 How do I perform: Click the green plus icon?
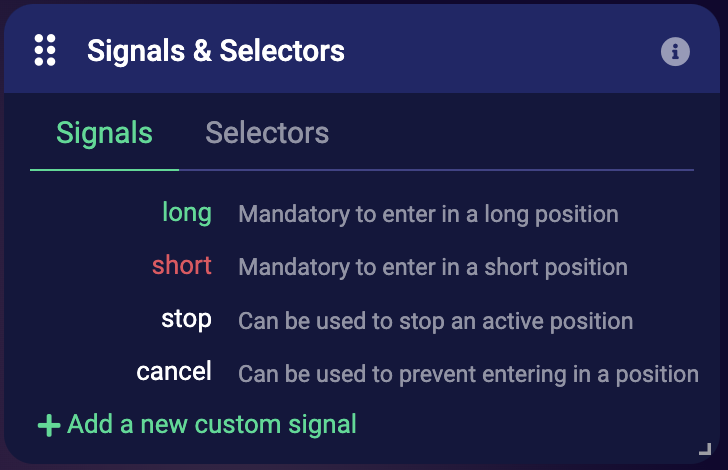(x=49, y=426)
